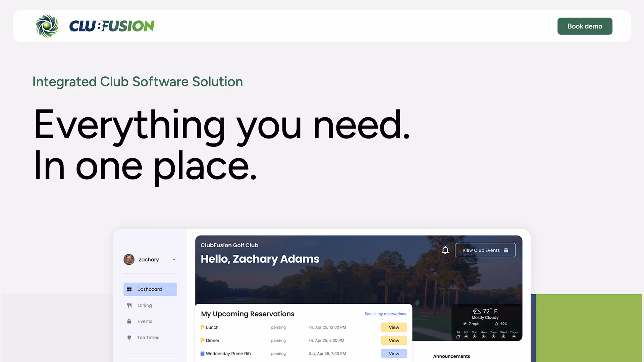Screen dimensions: 644x362
Task: Click the mostly cloudy weather icon
Action: (x=477, y=311)
